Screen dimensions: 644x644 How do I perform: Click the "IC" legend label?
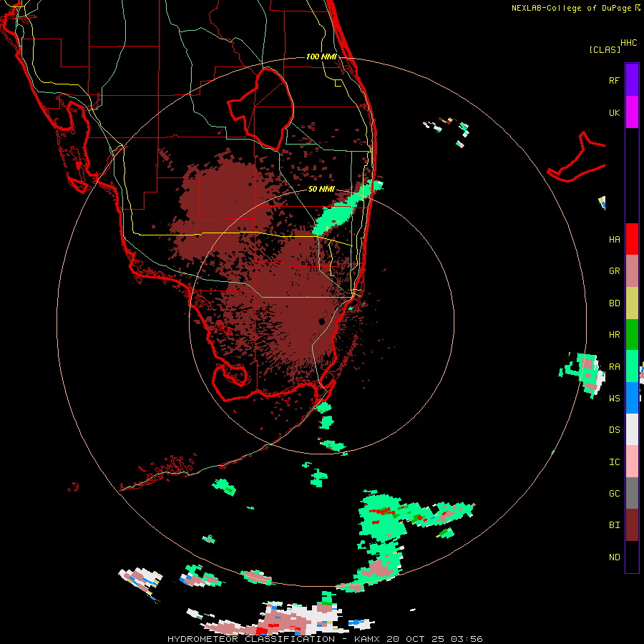(614, 462)
